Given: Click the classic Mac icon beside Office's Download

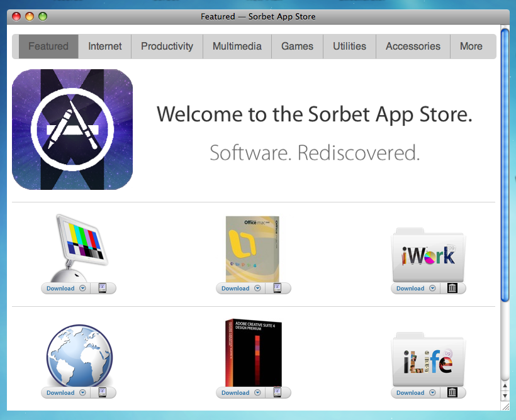Looking at the screenshot, I should tap(278, 288).
